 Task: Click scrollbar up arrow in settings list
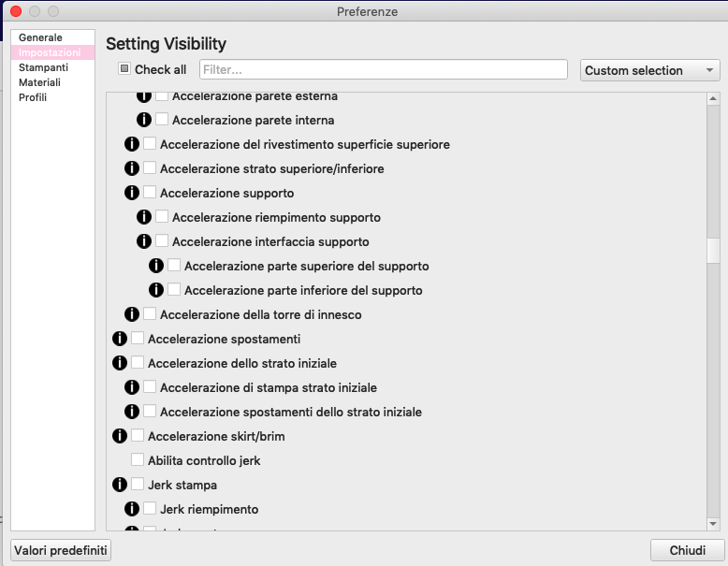pyautogui.click(x=713, y=98)
